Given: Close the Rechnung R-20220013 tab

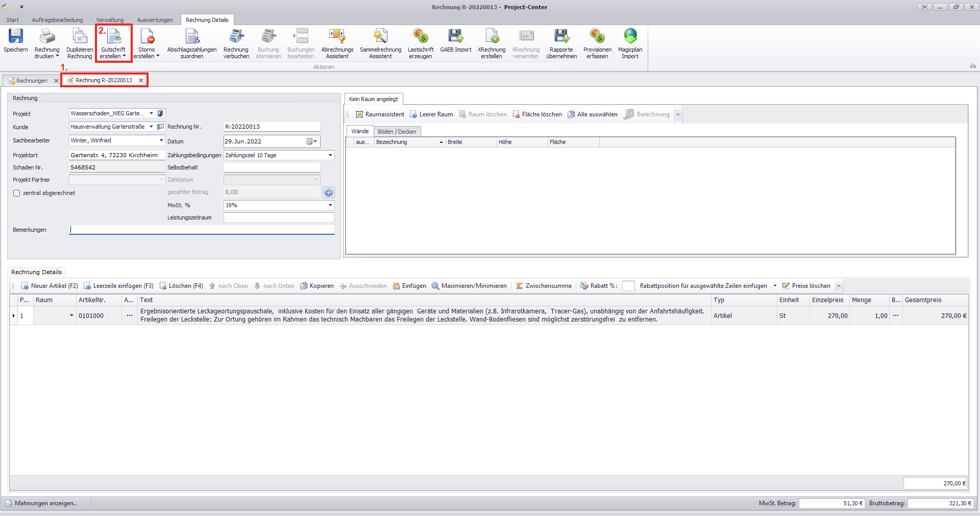Looking at the screenshot, I should coord(141,80).
